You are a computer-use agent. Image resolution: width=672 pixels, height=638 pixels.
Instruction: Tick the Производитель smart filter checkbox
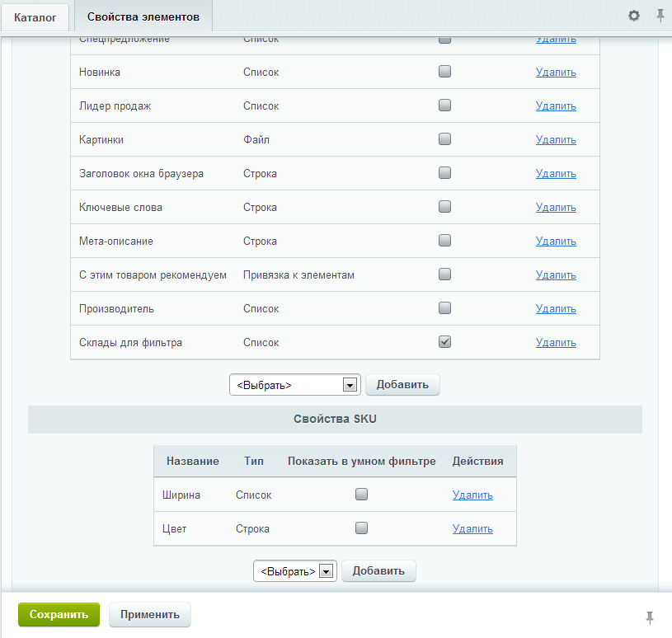pyautogui.click(x=444, y=308)
